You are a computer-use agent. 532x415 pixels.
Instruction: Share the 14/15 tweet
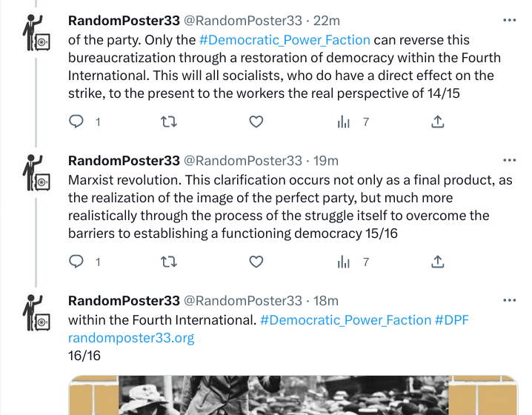pos(438,122)
